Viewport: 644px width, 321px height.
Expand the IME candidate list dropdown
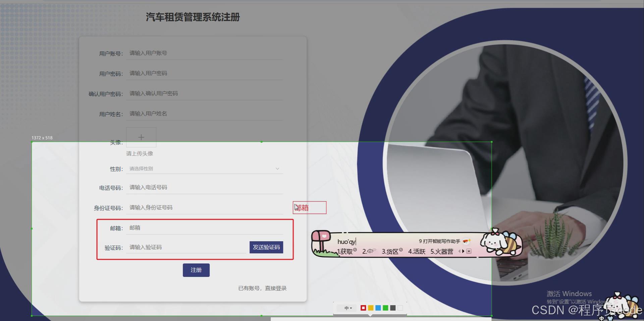tap(469, 251)
